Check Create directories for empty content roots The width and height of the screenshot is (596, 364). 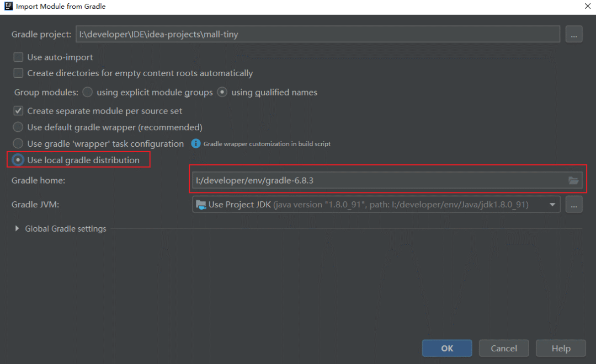pyautogui.click(x=19, y=73)
